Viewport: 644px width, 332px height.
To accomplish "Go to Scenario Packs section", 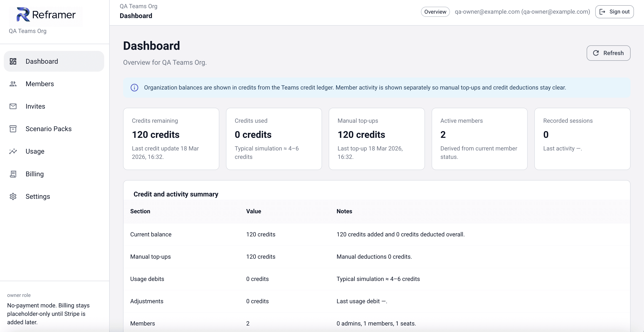I will 49,129.
